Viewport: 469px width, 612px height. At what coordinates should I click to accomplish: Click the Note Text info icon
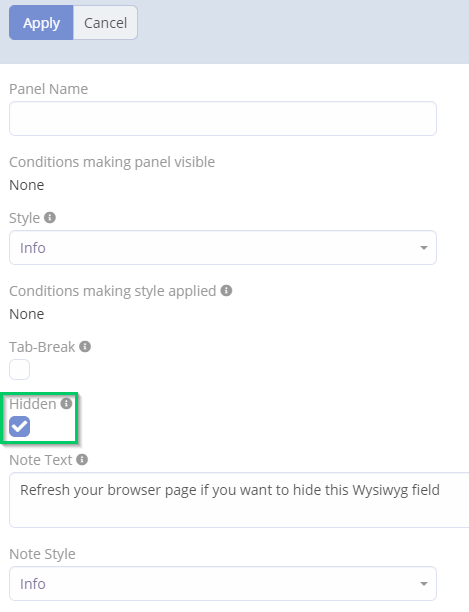[82, 459]
